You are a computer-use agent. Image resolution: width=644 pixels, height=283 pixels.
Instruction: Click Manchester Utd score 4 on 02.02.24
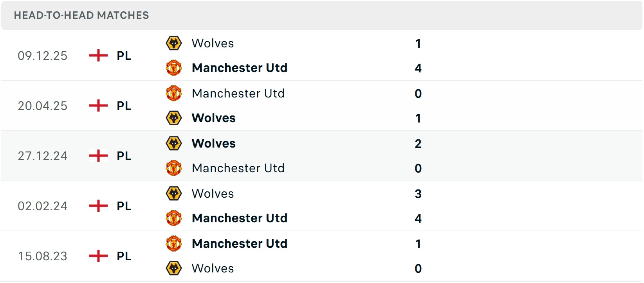pos(418,218)
